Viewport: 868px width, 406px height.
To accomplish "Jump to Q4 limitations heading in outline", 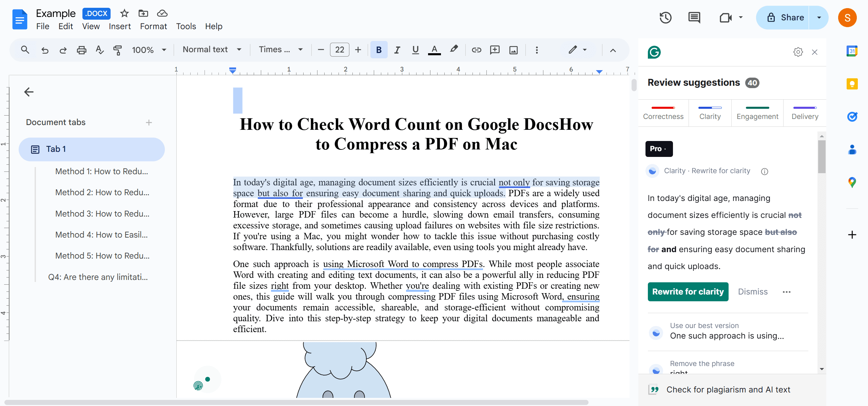I will 98,277.
